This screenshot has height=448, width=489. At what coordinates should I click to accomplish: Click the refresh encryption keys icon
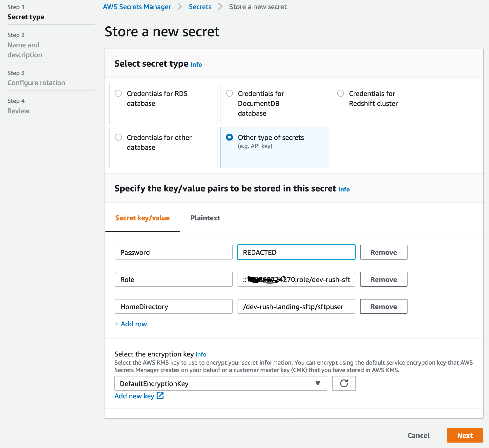point(344,383)
